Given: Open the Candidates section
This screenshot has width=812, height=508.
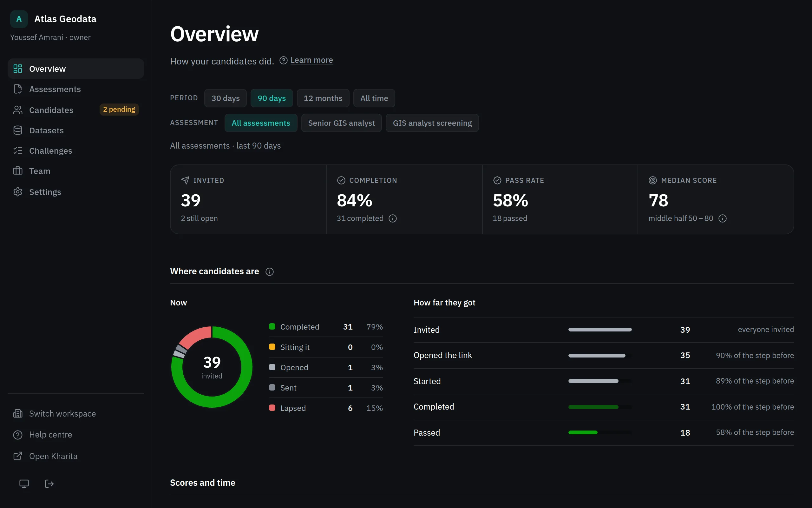Looking at the screenshot, I should (x=76, y=110).
